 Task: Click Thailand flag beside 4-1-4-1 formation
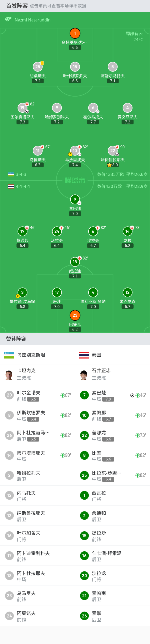click(x=11, y=186)
